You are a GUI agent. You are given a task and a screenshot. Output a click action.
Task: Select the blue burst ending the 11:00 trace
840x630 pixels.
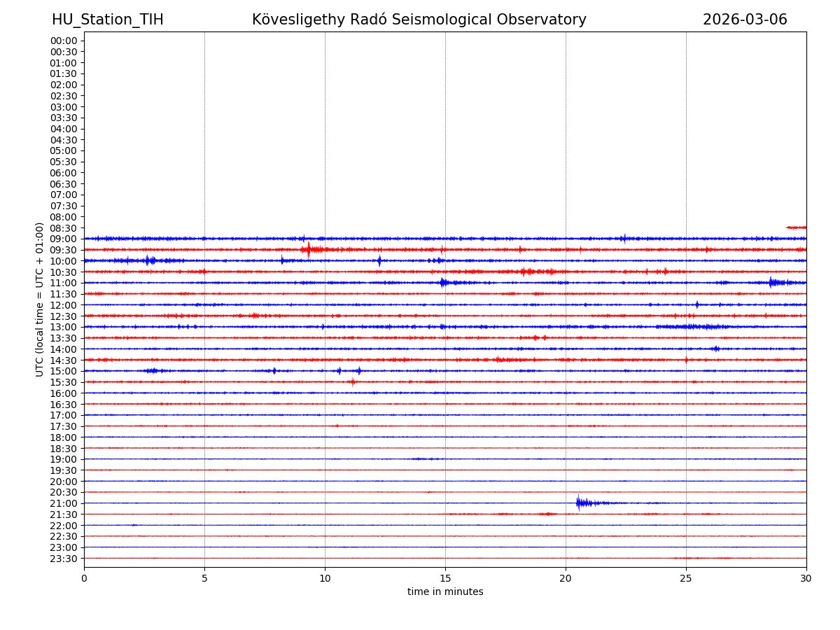[774, 283]
